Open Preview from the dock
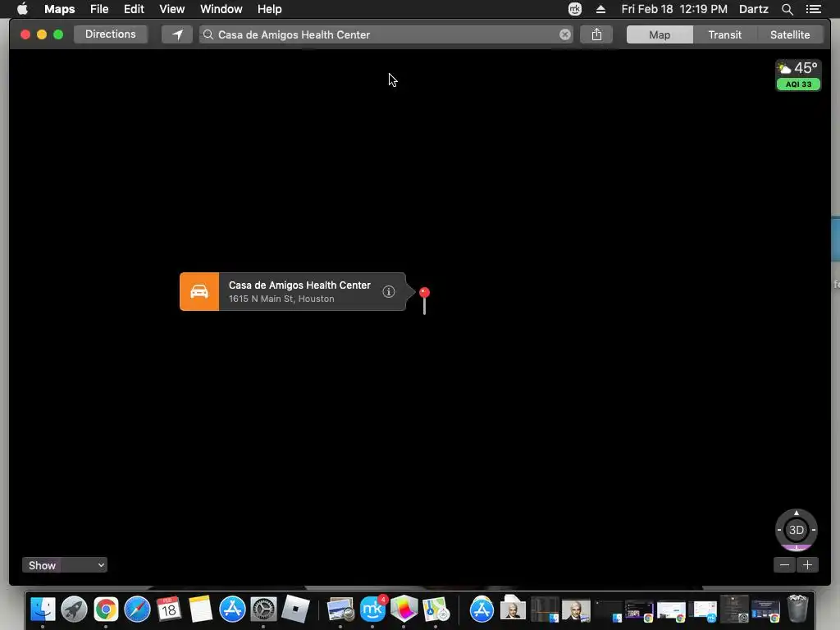Screen dimensions: 840x630 coord(340,609)
